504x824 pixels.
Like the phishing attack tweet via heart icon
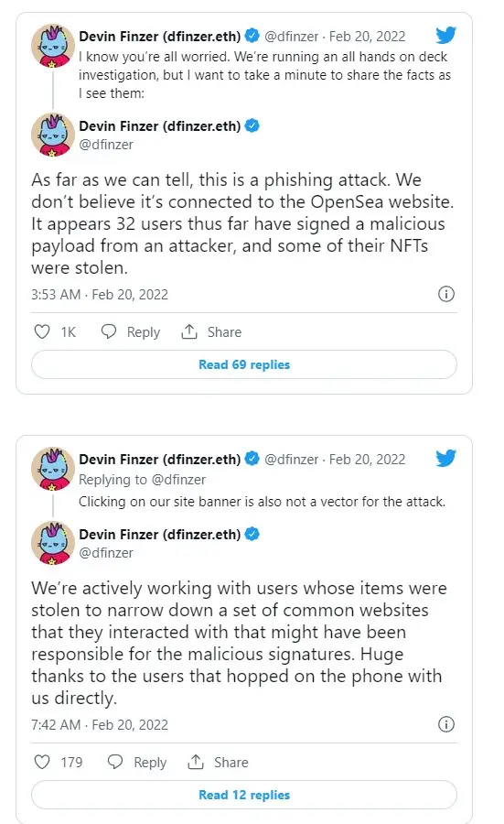pyautogui.click(x=42, y=331)
